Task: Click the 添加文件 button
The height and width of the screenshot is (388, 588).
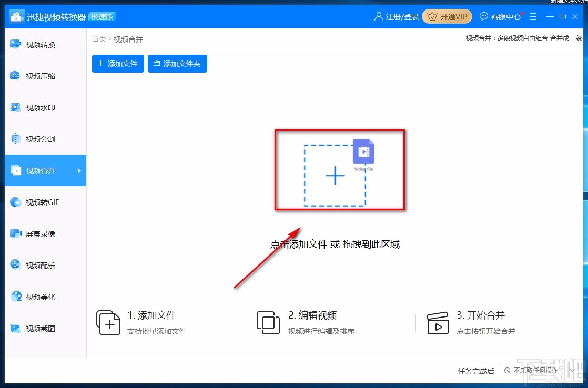Action: (117, 63)
